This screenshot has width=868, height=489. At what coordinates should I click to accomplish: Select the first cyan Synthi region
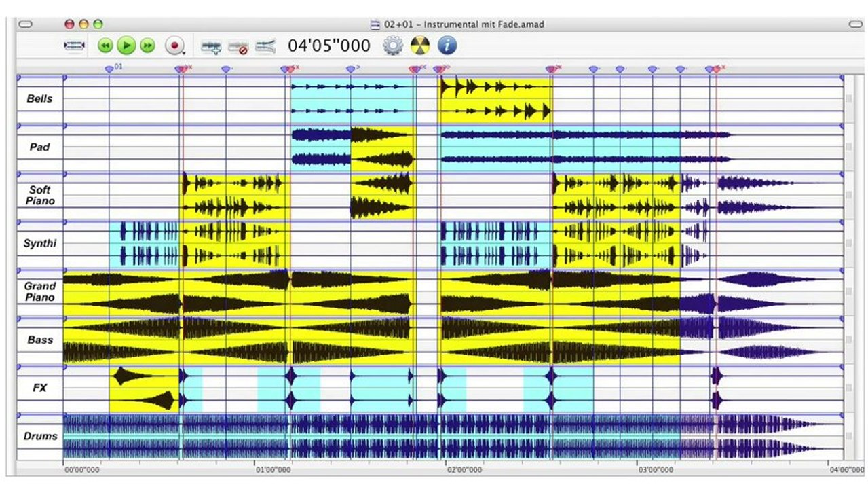pos(145,244)
